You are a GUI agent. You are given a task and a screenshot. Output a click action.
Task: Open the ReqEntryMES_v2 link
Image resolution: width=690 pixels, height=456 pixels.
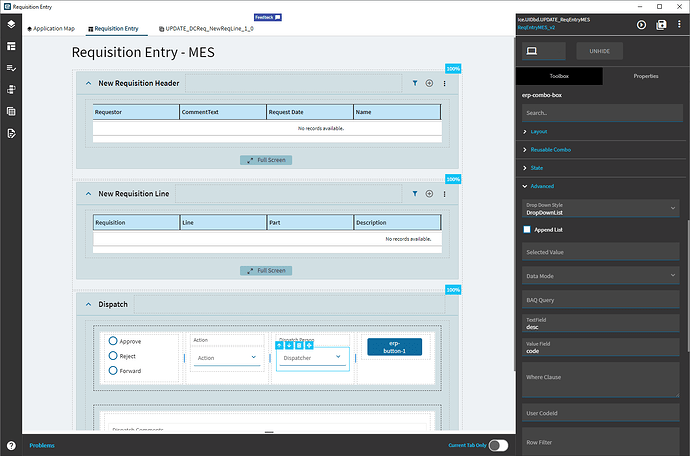[536, 27]
